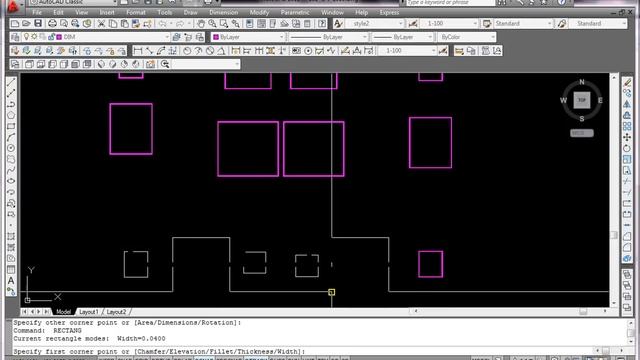Select the Polygon draw tool
This screenshot has height=360, width=640.
pyautogui.click(x=11, y=116)
